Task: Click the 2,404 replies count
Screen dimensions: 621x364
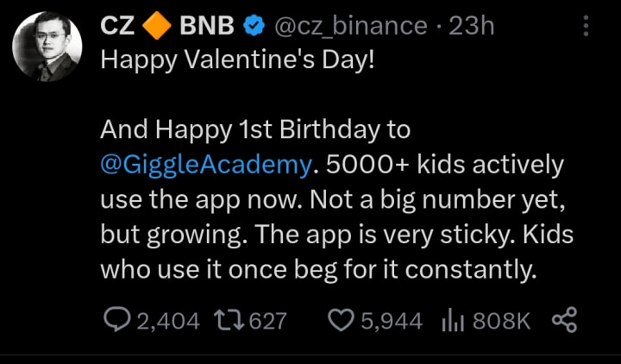Action: coord(168,321)
